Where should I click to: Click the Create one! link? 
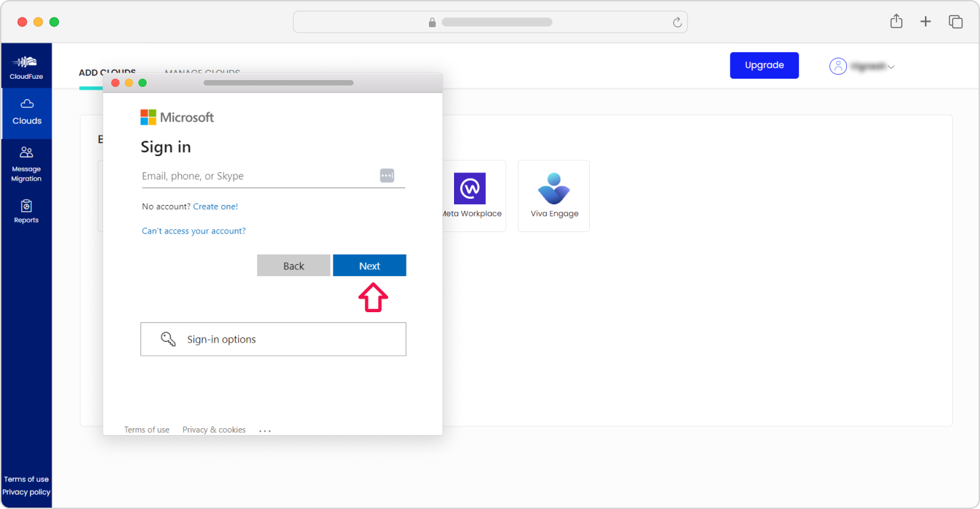(215, 206)
